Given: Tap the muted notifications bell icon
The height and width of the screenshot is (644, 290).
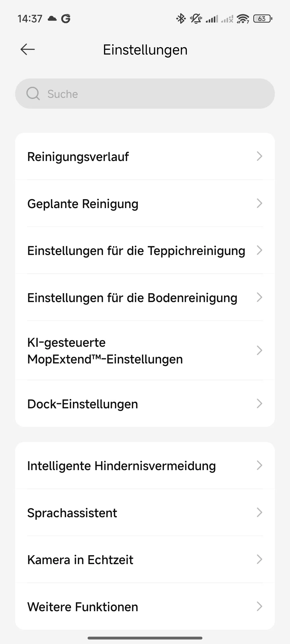Looking at the screenshot, I should click(196, 19).
